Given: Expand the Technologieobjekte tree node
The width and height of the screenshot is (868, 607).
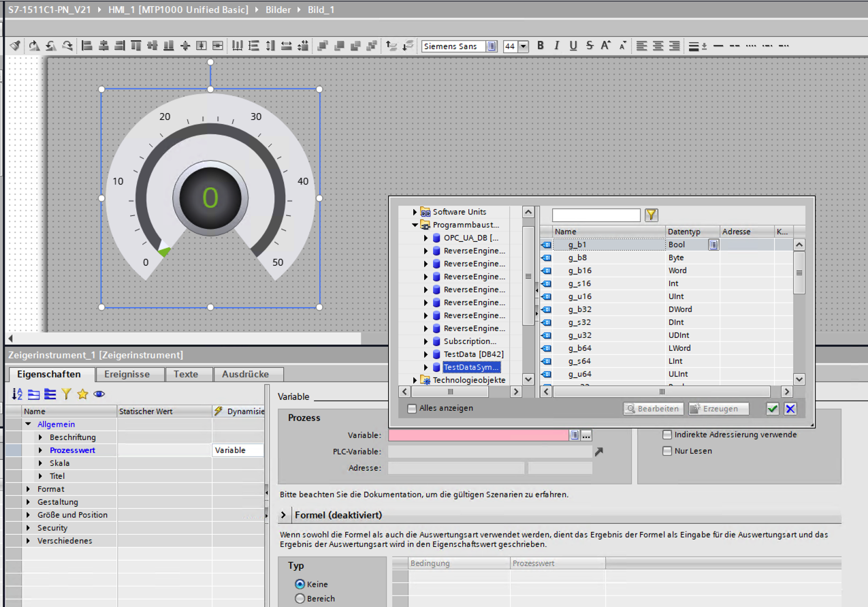Looking at the screenshot, I should pos(415,380).
